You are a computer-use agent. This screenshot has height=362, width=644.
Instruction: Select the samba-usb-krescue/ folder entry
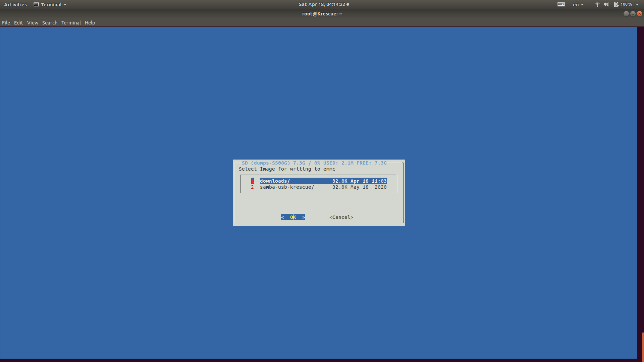[287, 187]
